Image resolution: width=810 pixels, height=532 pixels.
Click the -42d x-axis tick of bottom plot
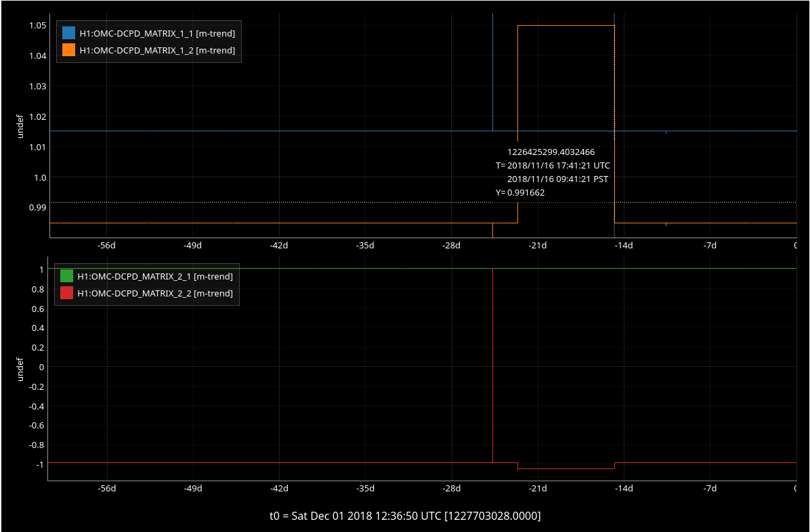click(x=279, y=488)
